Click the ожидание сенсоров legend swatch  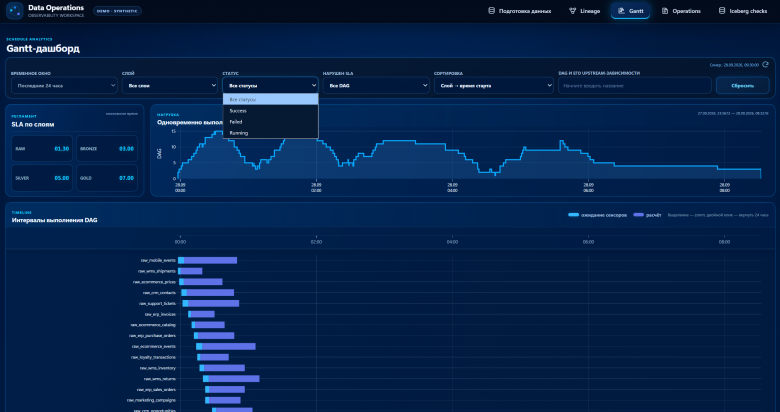coord(574,215)
